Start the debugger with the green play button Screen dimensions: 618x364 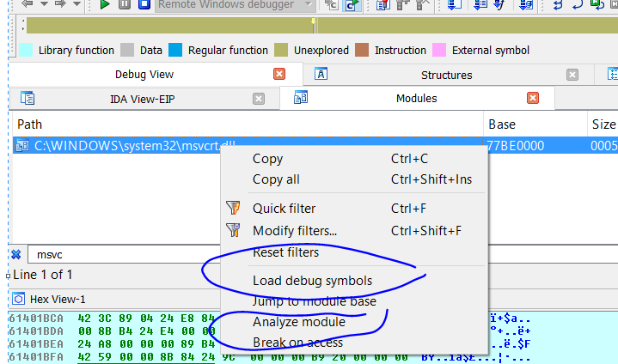pyautogui.click(x=104, y=4)
